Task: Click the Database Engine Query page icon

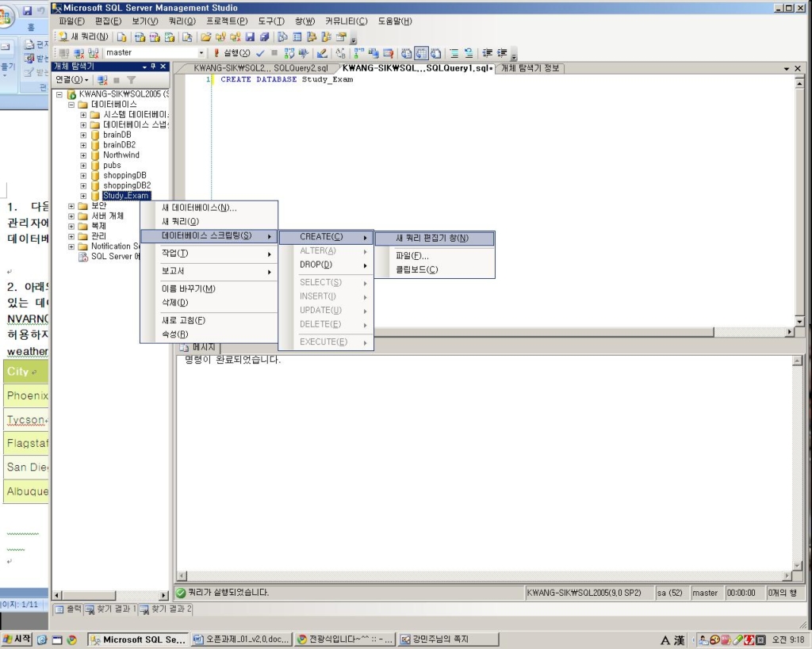Action: coord(121,36)
